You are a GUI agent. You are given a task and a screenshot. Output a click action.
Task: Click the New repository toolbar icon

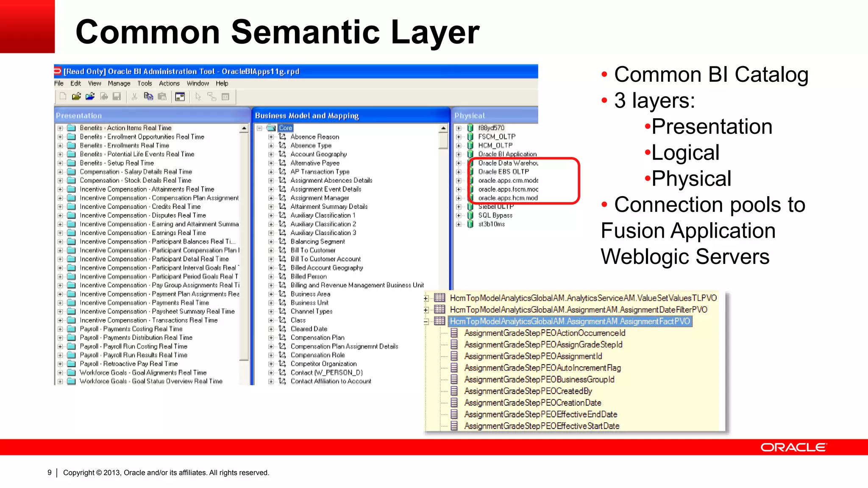(x=63, y=97)
